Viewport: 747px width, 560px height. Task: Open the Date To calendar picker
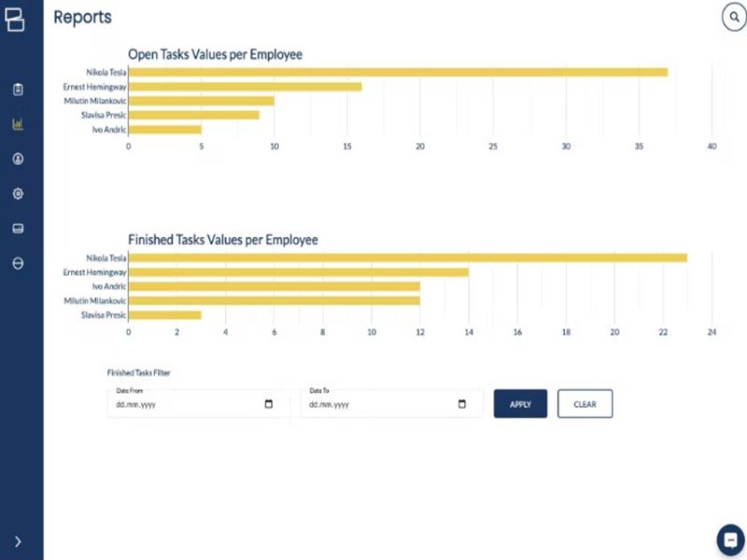(462, 404)
